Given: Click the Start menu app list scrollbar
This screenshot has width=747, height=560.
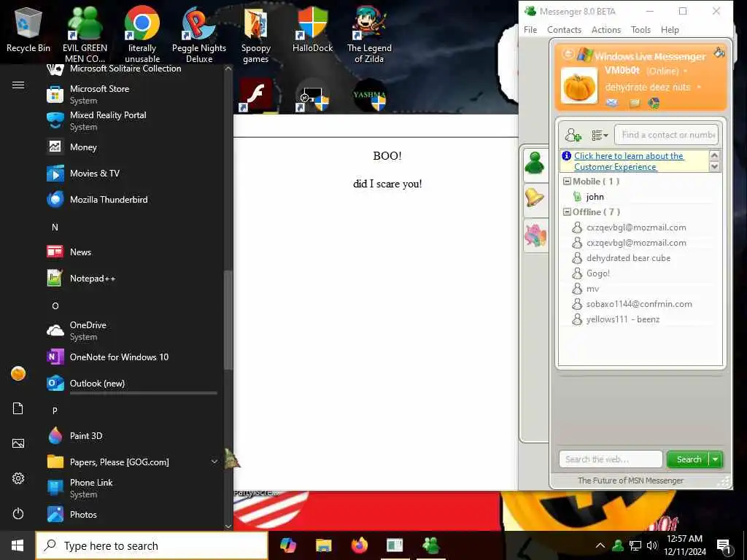Looking at the screenshot, I should pos(228,320).
